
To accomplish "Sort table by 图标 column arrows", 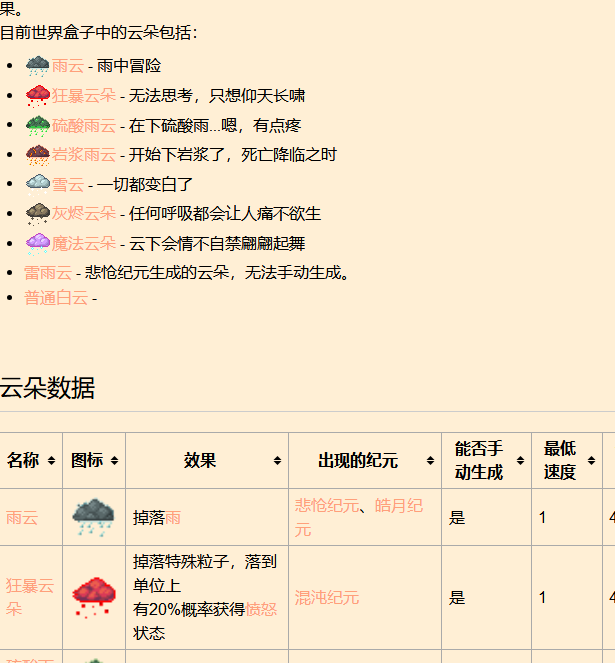I will 114,460.
